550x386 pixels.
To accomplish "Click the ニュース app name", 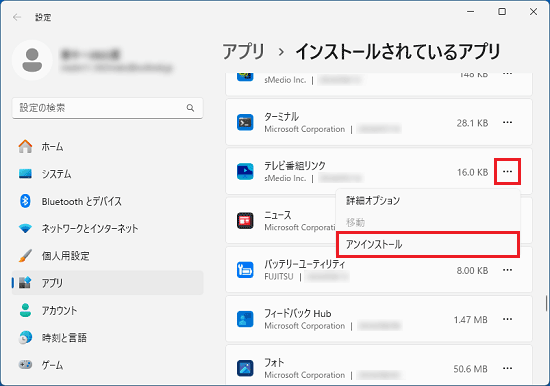I will point(277,215).
